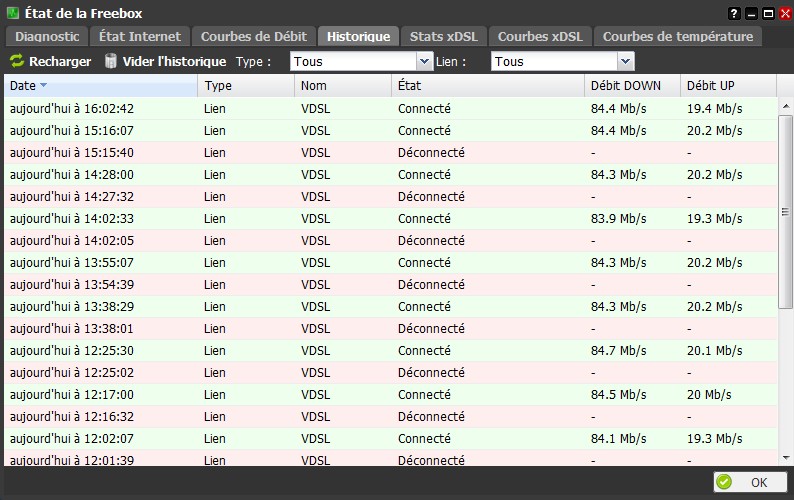
Task: Select row aujourd'hui à 15:15:40
Action: tap(390, 152)
